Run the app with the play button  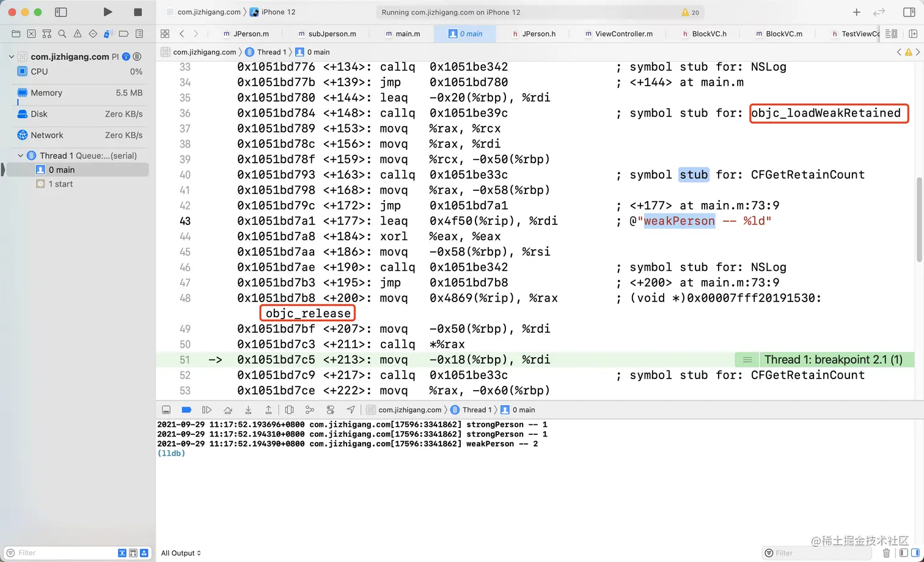pos(108,12)
